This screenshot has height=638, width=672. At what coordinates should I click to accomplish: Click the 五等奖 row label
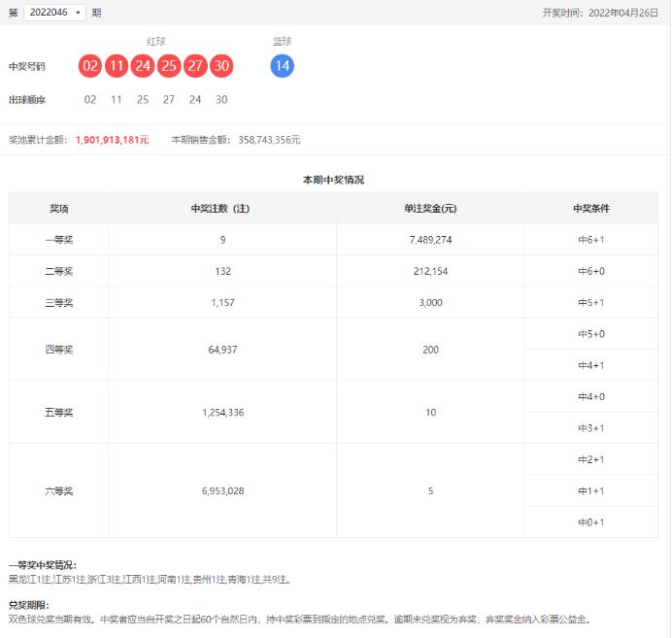[58, 413]
